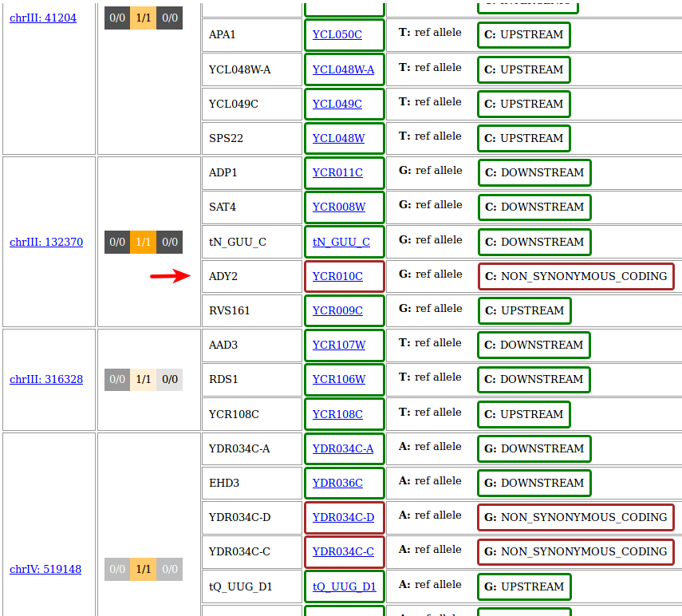Viewport: 682px width, 616px height.
Task: Click the G: DOWNSTREAM effect for EHD3
Action: click(534, 483)
